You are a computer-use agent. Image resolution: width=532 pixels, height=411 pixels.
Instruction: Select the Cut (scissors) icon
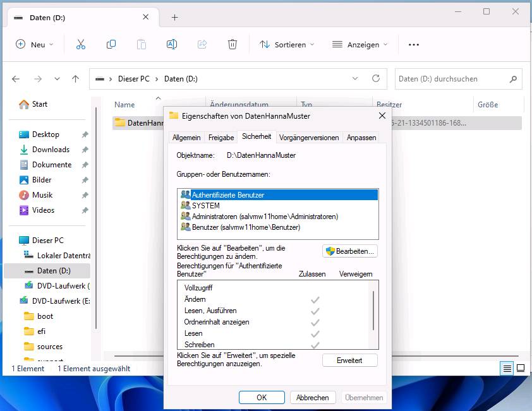(80, 44)
